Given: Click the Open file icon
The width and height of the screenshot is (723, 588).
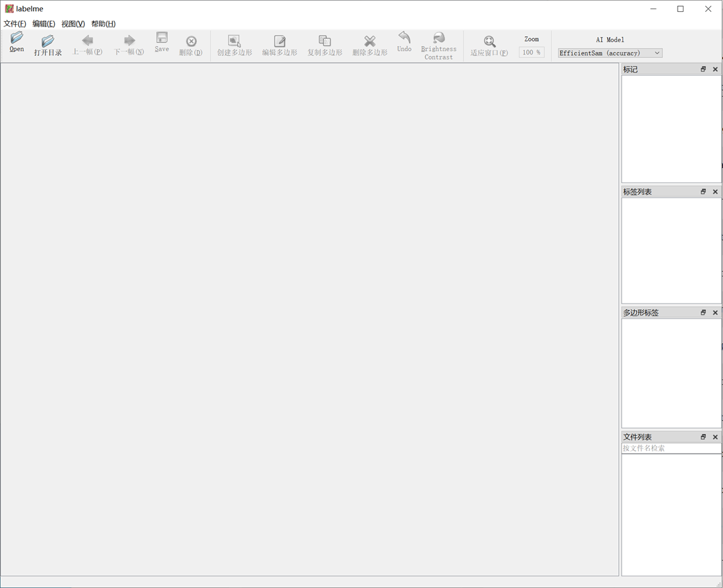Looking at the screenshot, I should pos(16,38).
